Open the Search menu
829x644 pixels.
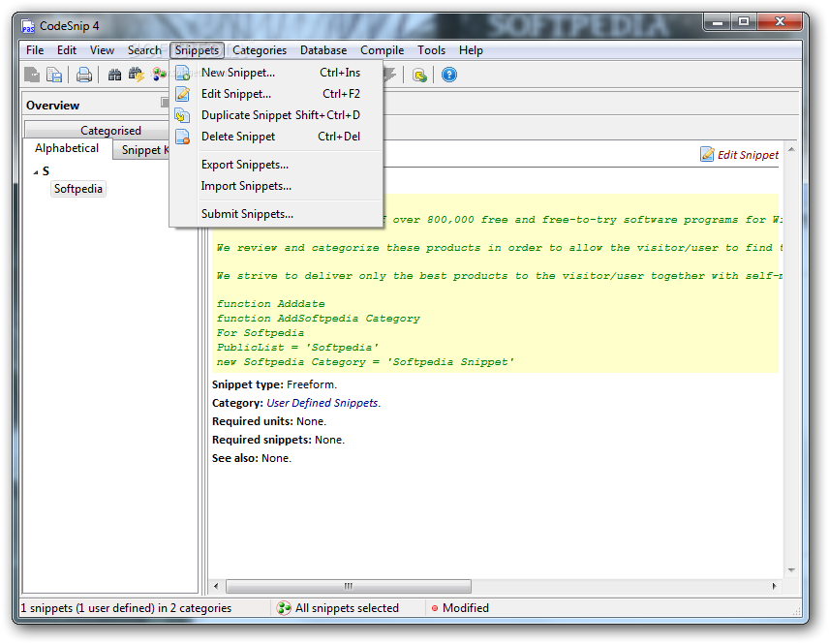pyautogui.click(x=143, y=50)
